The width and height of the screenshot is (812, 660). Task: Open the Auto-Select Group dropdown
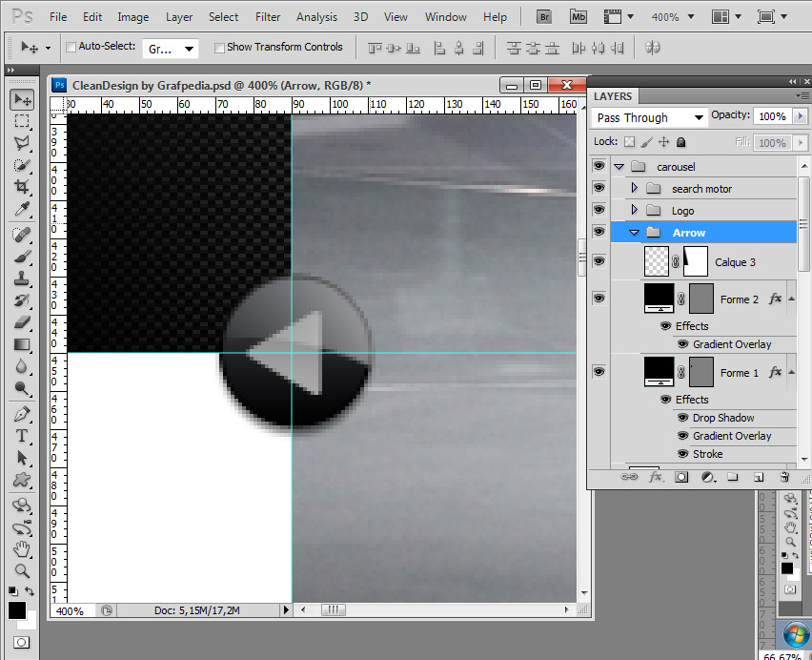(170, 49)
